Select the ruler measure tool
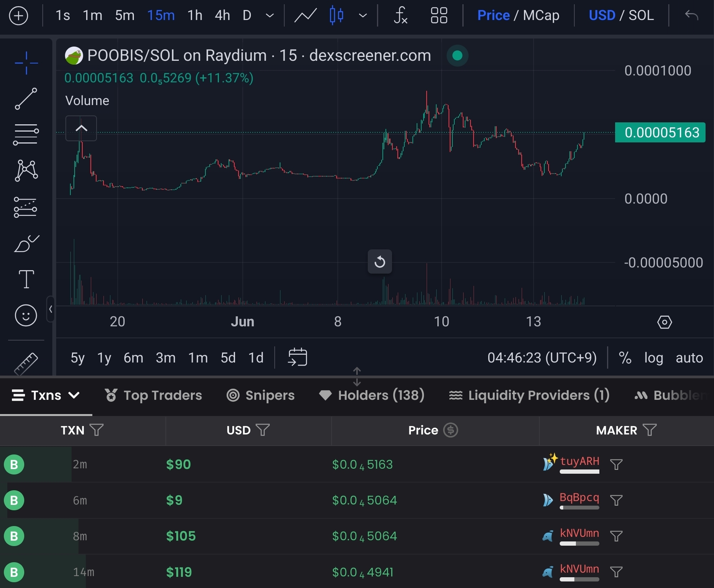Image resolution: width=714 pixels, height=588 pixels. [26, 363]
